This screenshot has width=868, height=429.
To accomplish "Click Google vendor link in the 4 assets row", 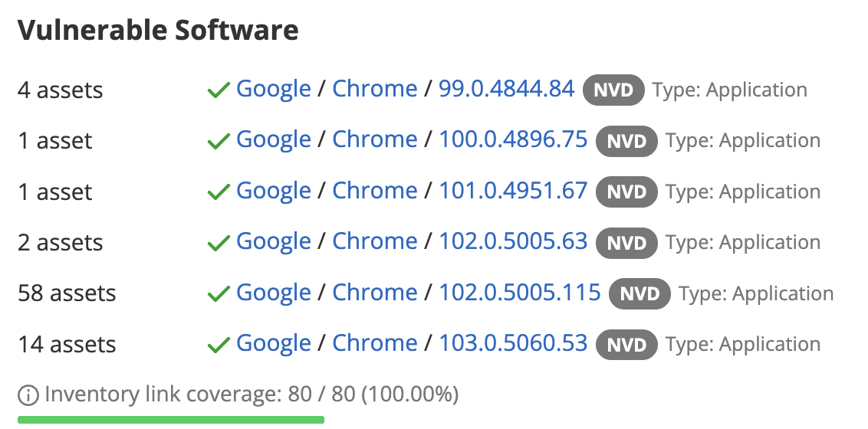I will pos(274,89).
